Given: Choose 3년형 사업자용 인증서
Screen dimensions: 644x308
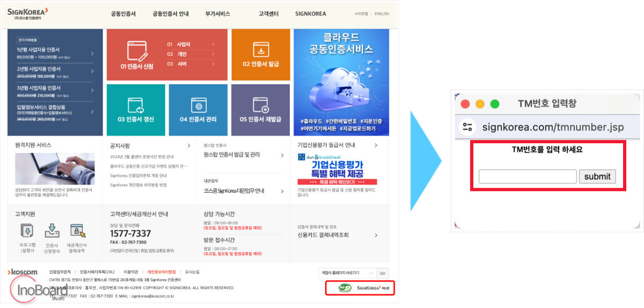Looking at the screenshot, I should point(55,91).
